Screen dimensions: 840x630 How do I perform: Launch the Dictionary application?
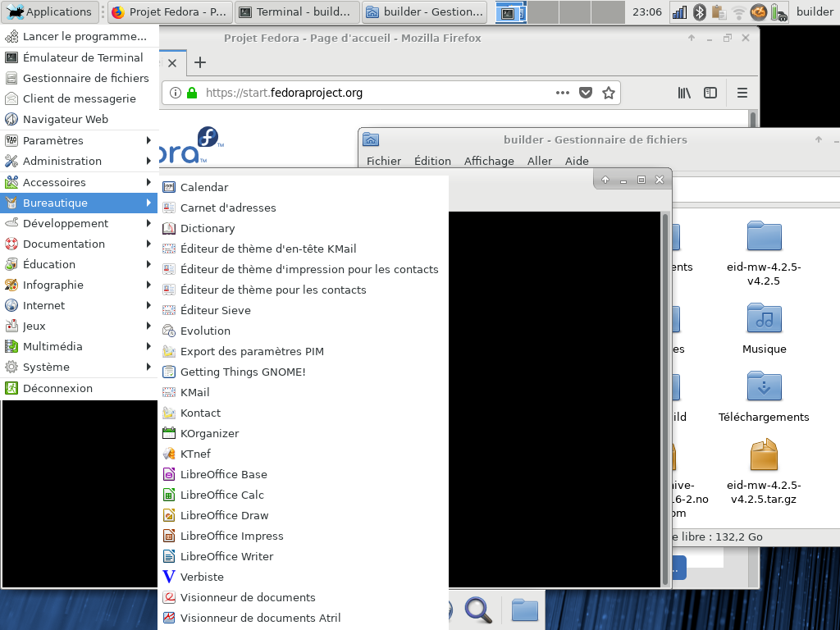pos(304,228)
